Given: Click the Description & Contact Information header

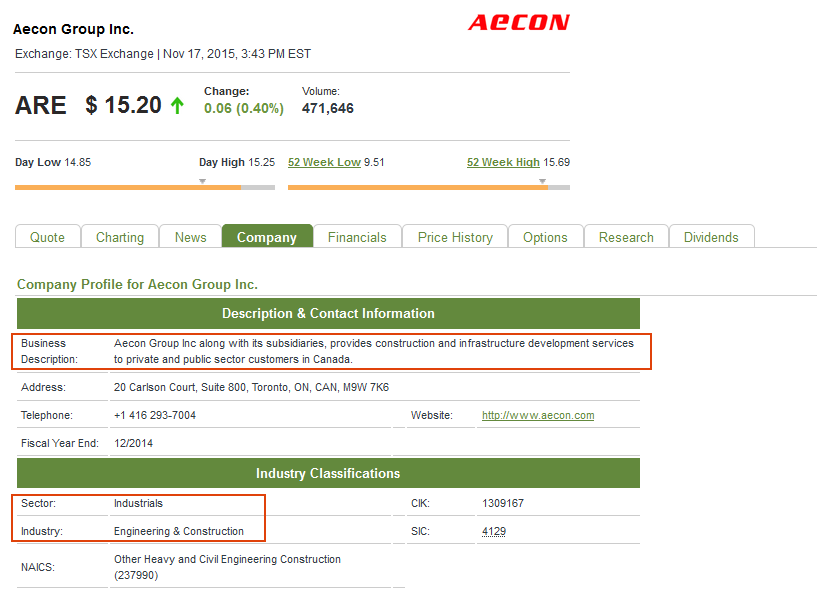Looking at the screenshot, I should coord(328,313).
